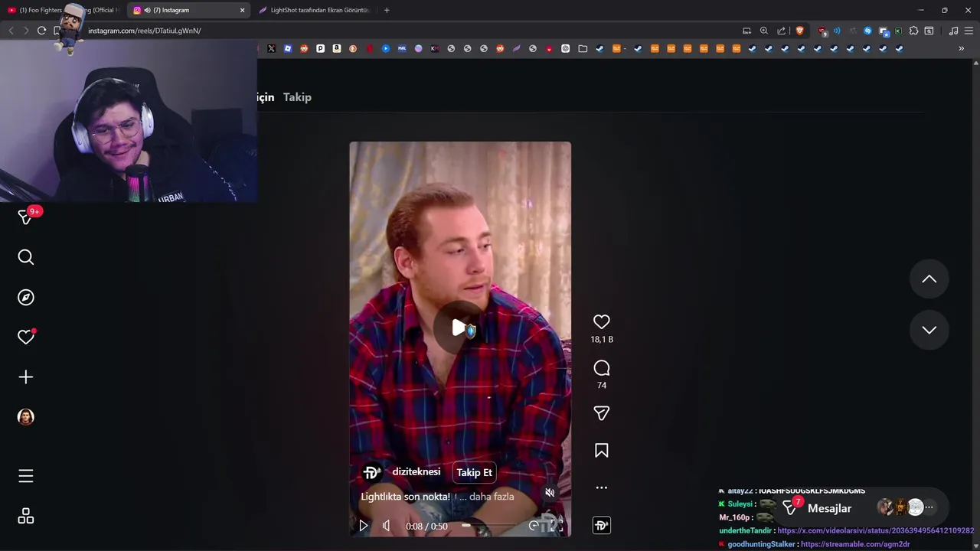Go to next reel with down chevron
Image resolution: width=980 pixels, height=551 pixels.
929,330
